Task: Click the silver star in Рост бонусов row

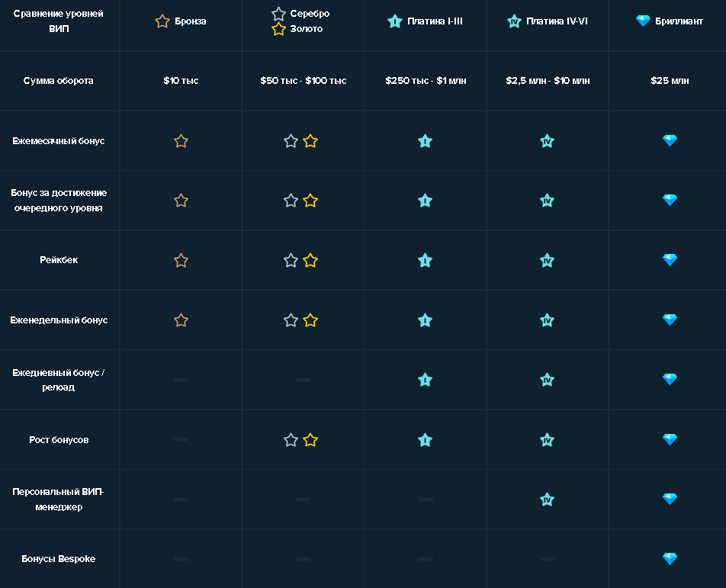Action: click(x=291, y=440)
